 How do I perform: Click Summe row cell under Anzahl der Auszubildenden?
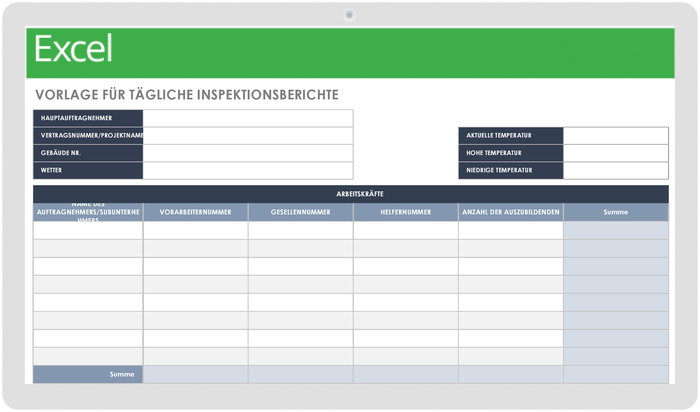[511, 375]
